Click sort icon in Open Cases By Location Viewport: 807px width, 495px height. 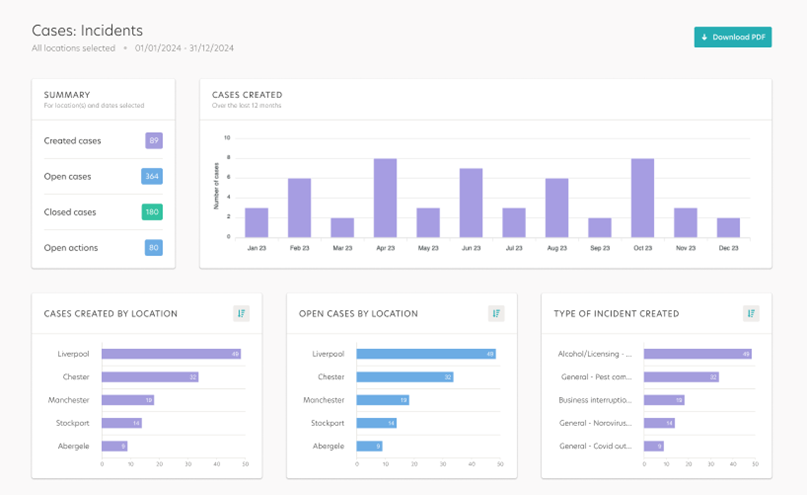[496, 313]
